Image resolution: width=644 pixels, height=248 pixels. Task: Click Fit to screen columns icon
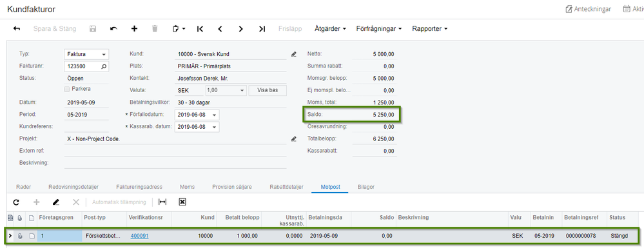coord(162,202)
